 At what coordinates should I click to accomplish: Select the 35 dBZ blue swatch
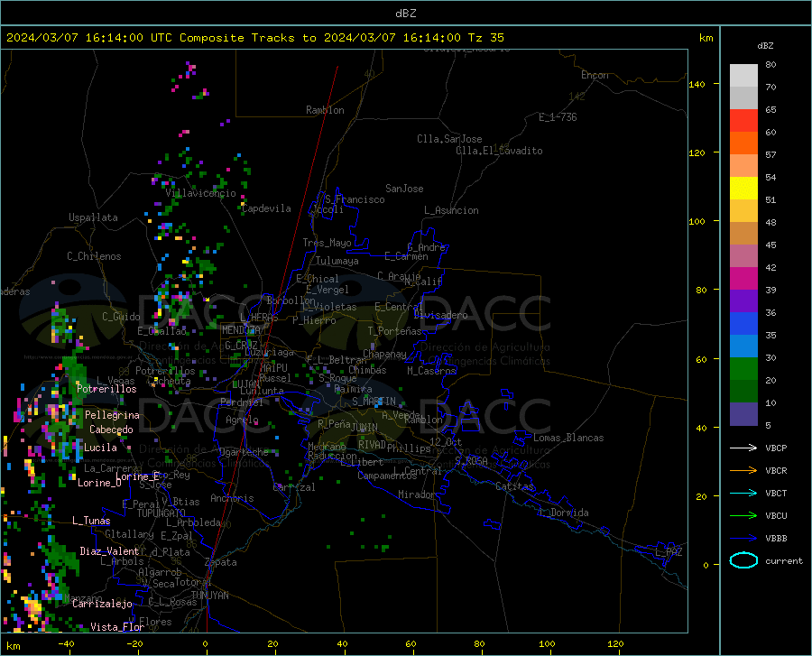pos(743,324)
